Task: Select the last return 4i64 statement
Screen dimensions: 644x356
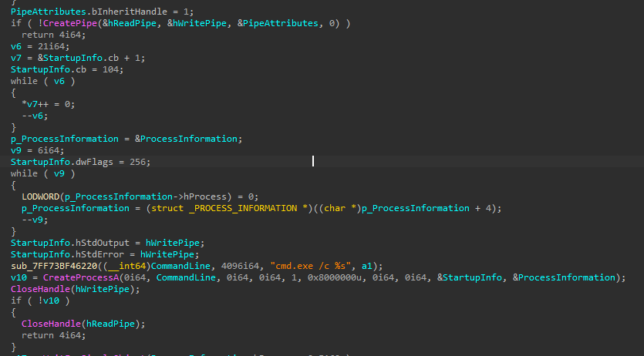Action: click(x=54, y=335)
